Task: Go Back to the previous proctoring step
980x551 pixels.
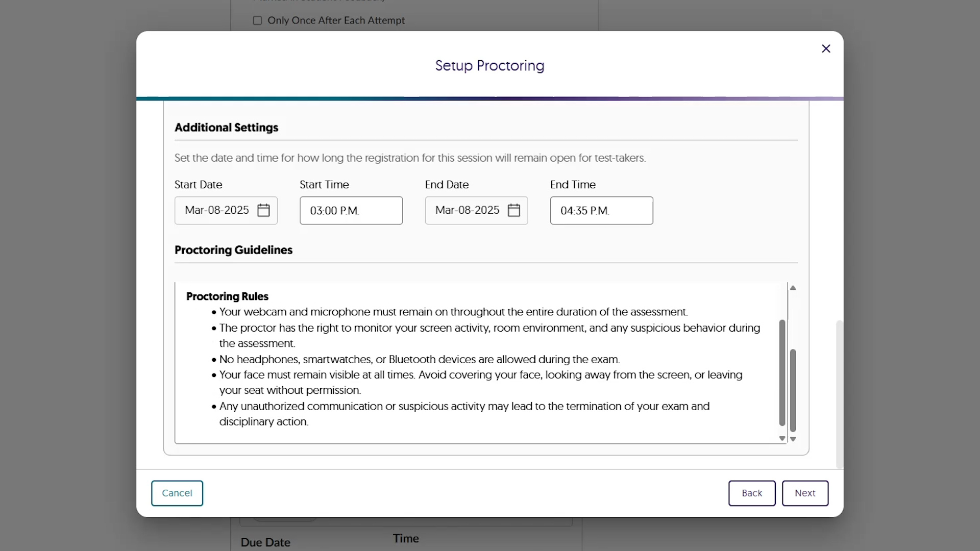Action: [x=751, y=493]
